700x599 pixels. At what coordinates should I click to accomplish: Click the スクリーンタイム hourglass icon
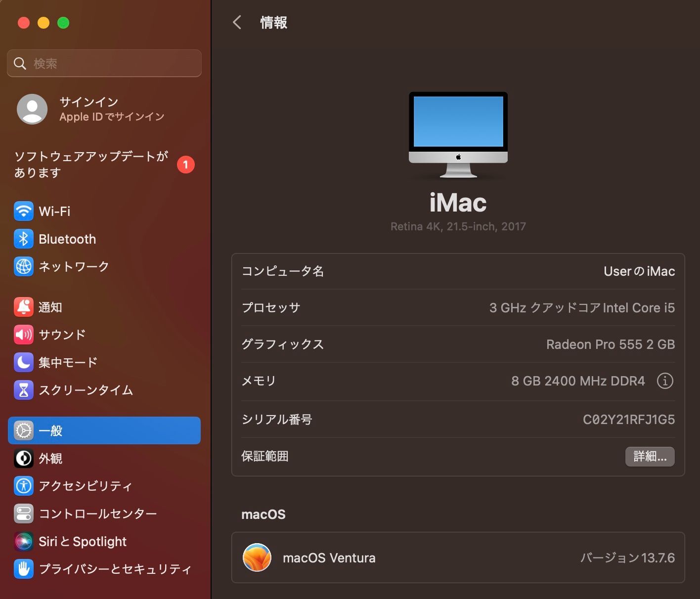pos(24,390)
